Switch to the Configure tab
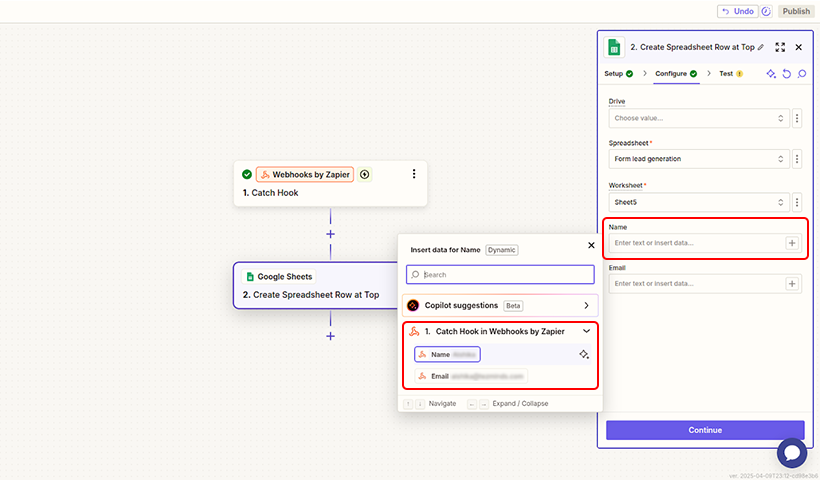This screenshot has width=820, height=480. click(676, 74)
